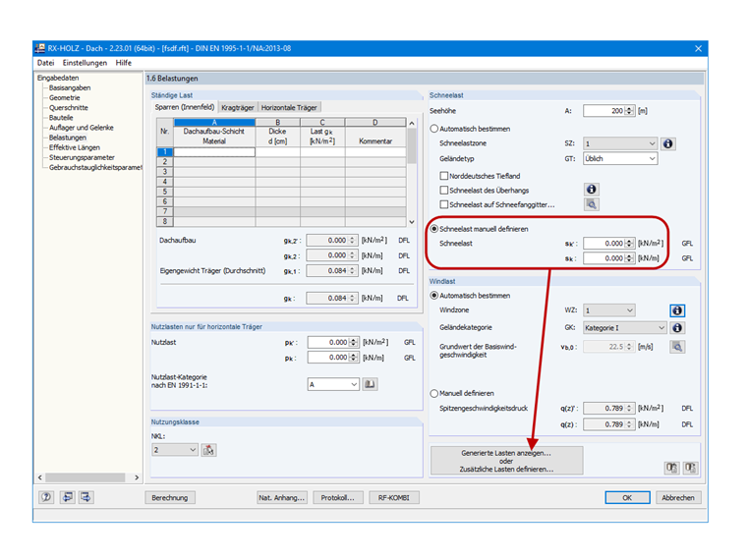Image resolution: width=747 pixels, height=560 pixels.
Task: Click Schneelast sk' kN/m² input field
Action: pyautogui.click(x=604, y=244)
